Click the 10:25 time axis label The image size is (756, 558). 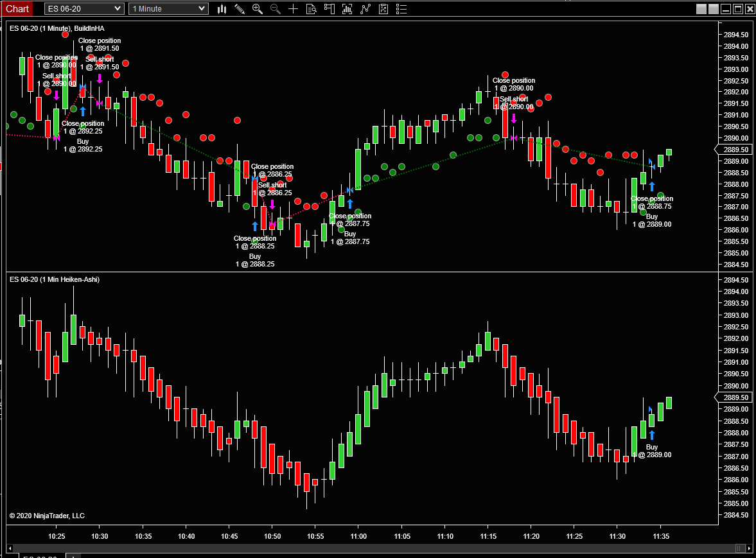57,536
